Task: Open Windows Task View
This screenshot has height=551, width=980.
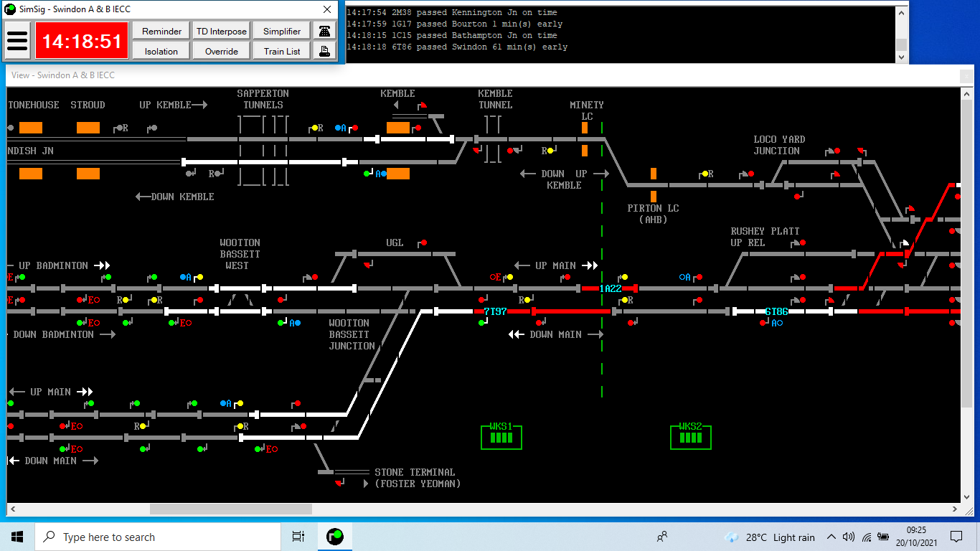Action: pos(298,537)
